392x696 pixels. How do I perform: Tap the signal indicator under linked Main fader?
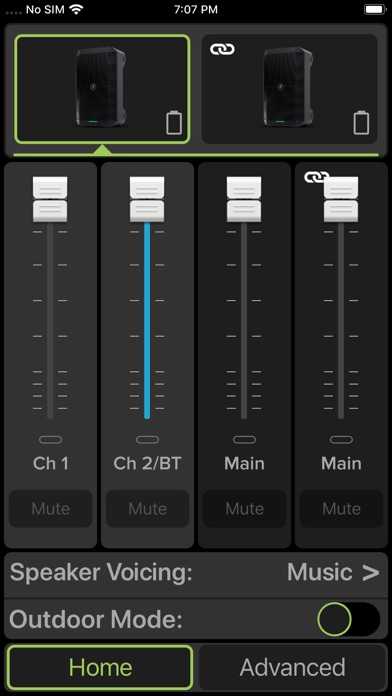click(x=341, y=440)
